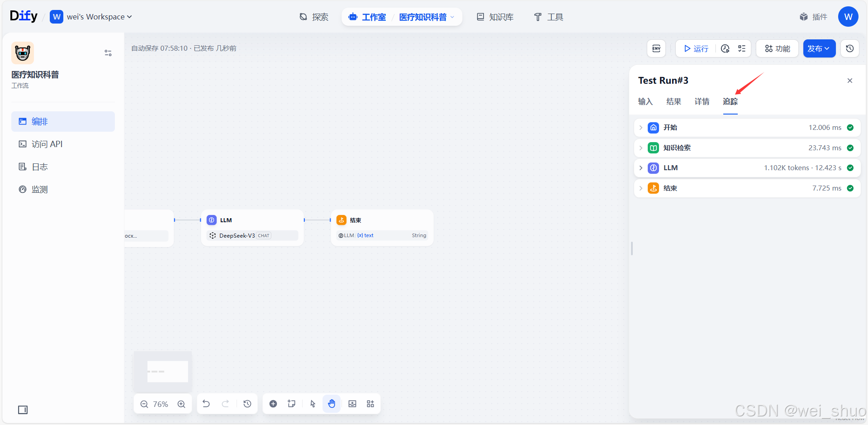The image size is (868, 425).
Task: Click the user avatar W
Action: [848, 17]
